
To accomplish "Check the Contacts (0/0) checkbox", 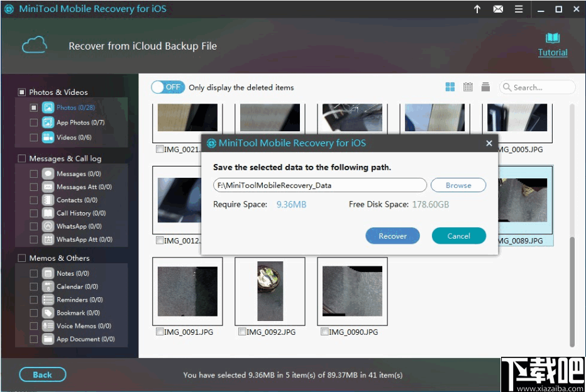I will (33, 200).
